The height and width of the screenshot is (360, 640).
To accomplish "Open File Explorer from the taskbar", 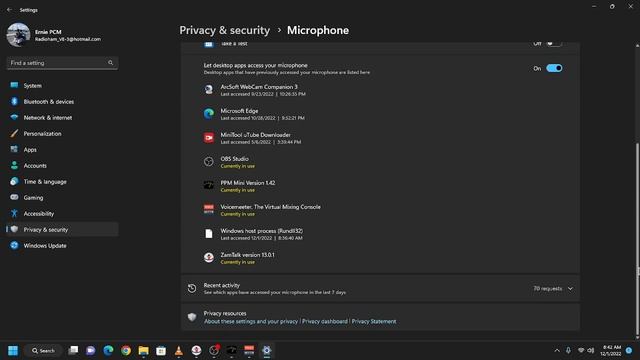I will point(143,350).
